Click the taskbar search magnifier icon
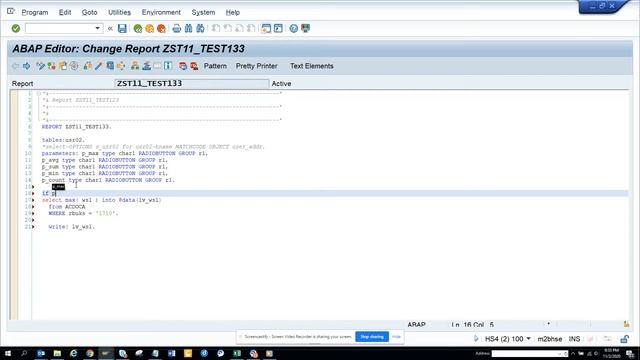 point(24,353)
